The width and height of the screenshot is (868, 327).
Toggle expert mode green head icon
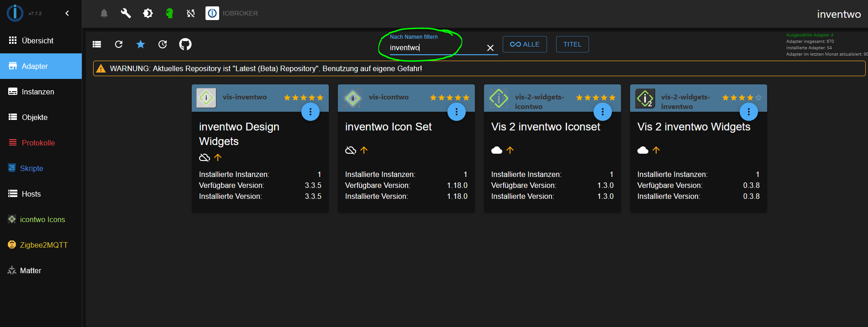(169, 13)
